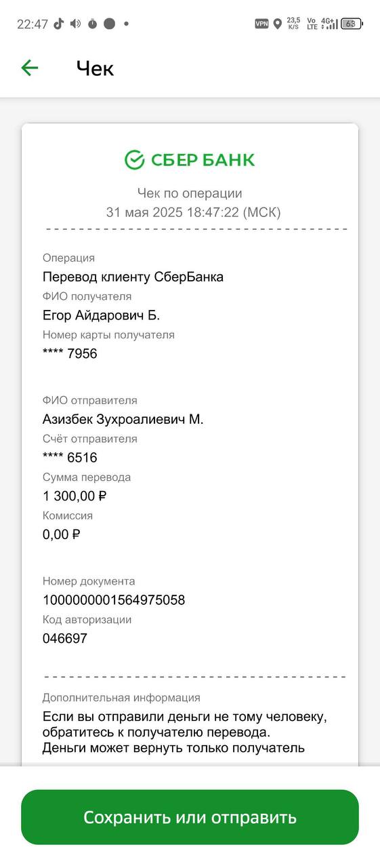Tap the Sber Bank checkmark logo
Image resolution: width=380 pixels, height=868 pixels.
coord(135,160)
